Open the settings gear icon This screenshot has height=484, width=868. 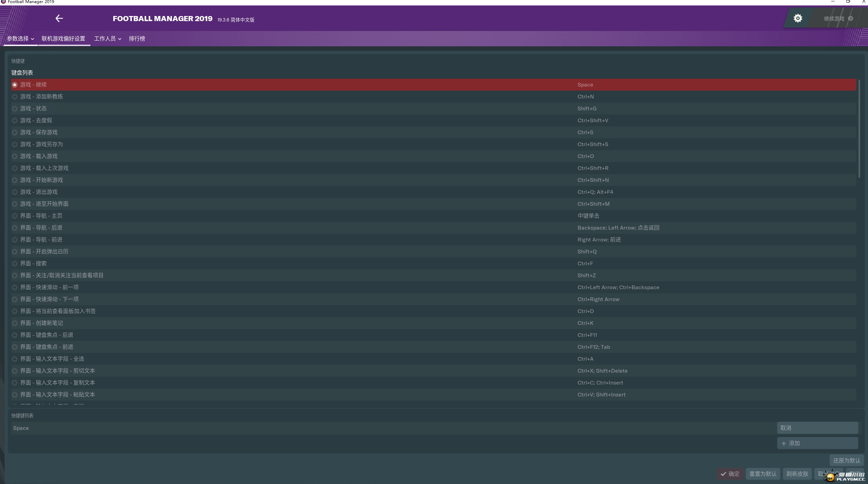798,18
